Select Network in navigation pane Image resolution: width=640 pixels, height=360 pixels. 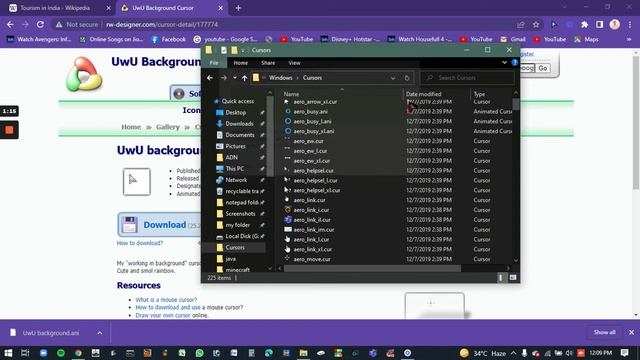236,180
